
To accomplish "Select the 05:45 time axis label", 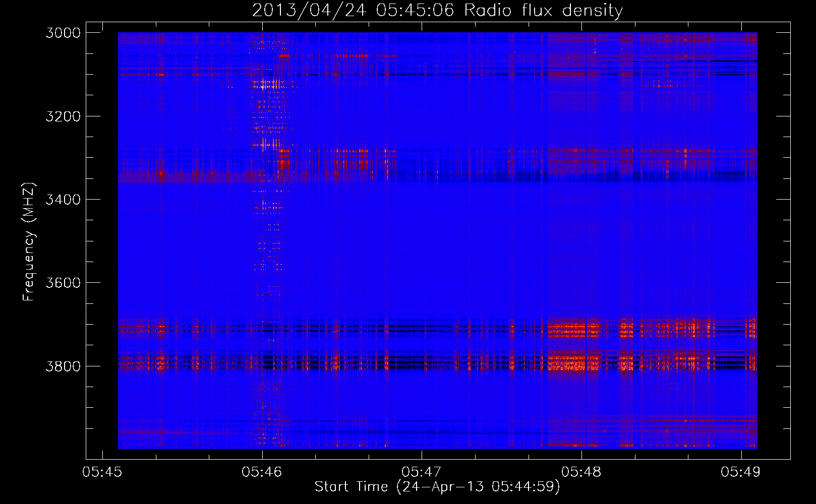I will click(102, 472).
